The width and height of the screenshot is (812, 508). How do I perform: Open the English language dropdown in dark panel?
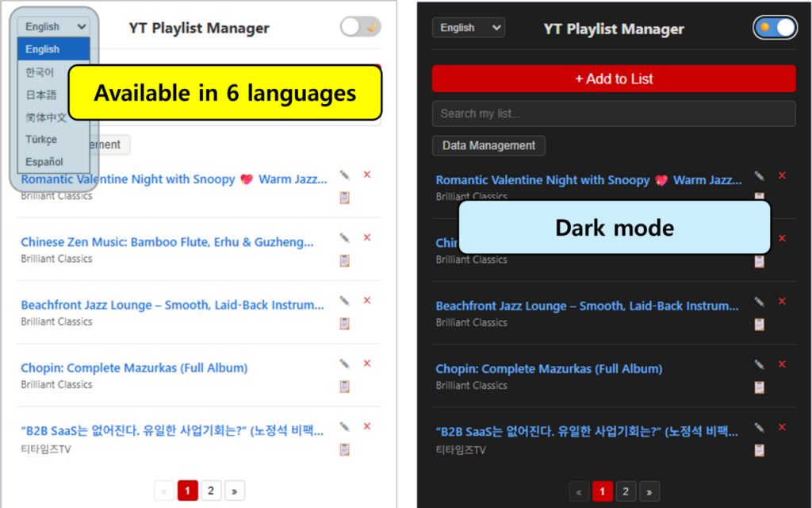[x=468, y=28]
